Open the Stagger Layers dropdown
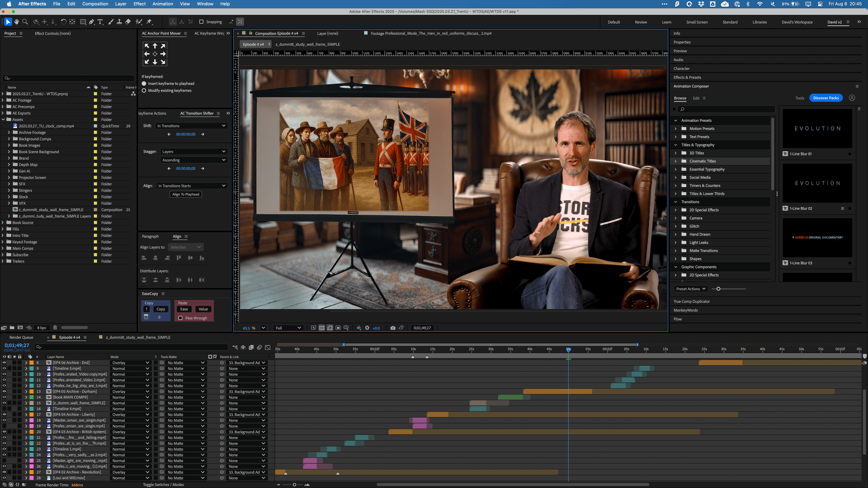Image resolution: width=868 pixels, height=488 pixels. pos(194,152)
